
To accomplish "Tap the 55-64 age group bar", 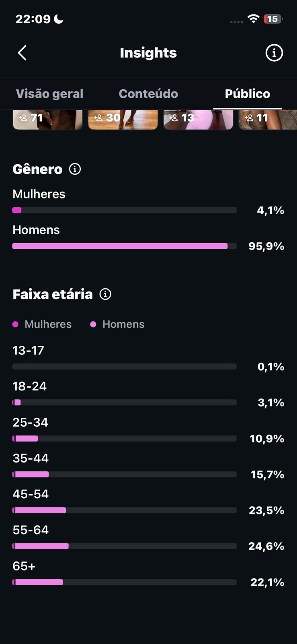I will tap(125, 546).
